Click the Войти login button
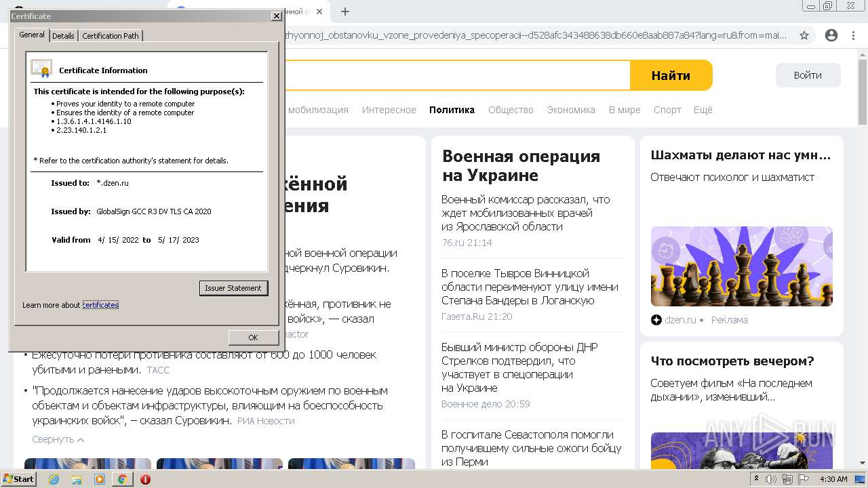Image resolution: width=868 pixels, height=488 pixels. [808, 75]
